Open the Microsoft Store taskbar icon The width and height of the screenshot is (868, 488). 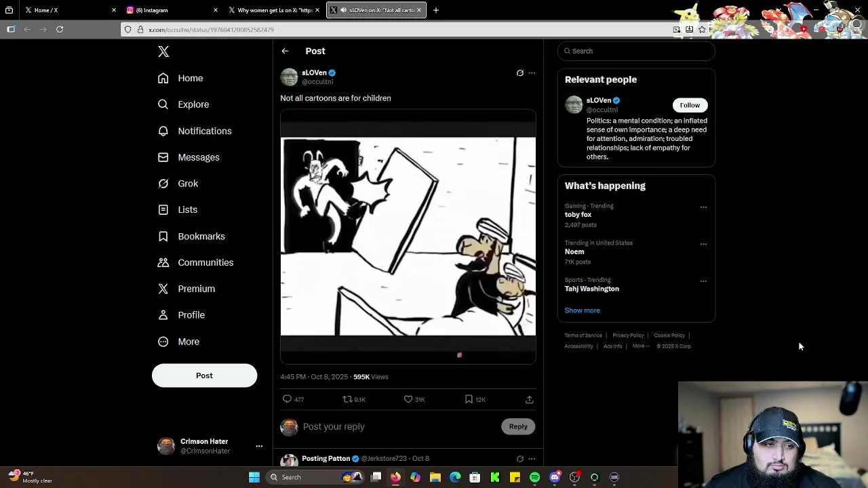475,477
